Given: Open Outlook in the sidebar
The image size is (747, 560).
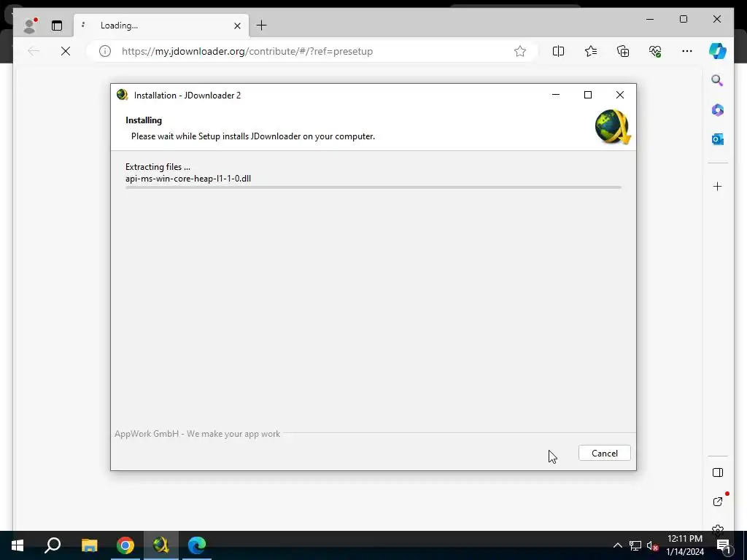Looking at the screenshot, I should tap(718, 139).
